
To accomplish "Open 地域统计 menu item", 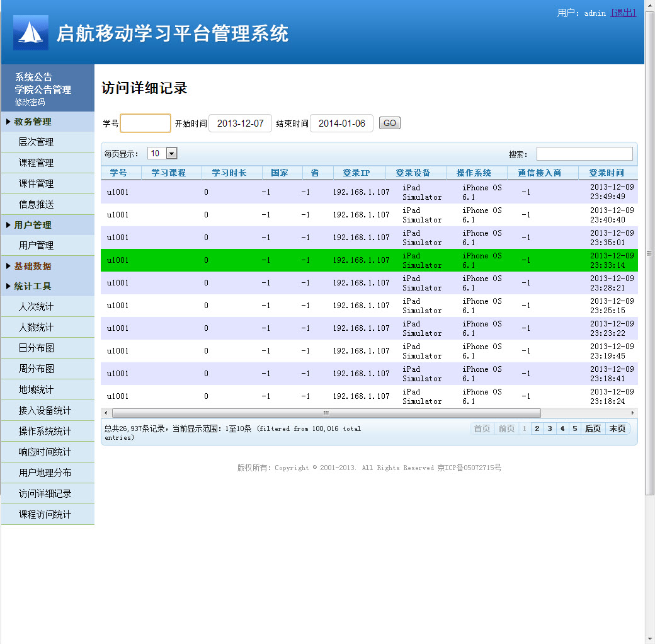I will pyautogui.click(x=48, y=389).
